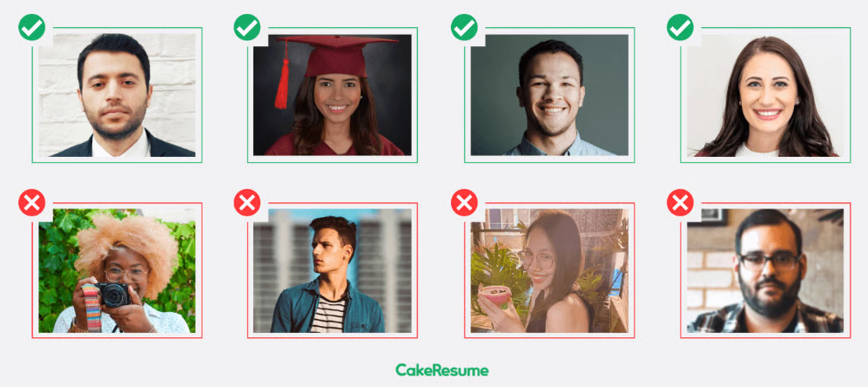This screenshot has height=387, width=868.
Task: Click green checkmark above suited man photo
Action: 31,28
